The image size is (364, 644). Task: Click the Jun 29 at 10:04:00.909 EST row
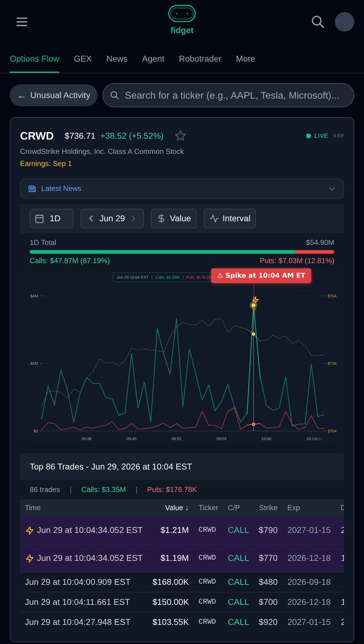pos(182,582)
